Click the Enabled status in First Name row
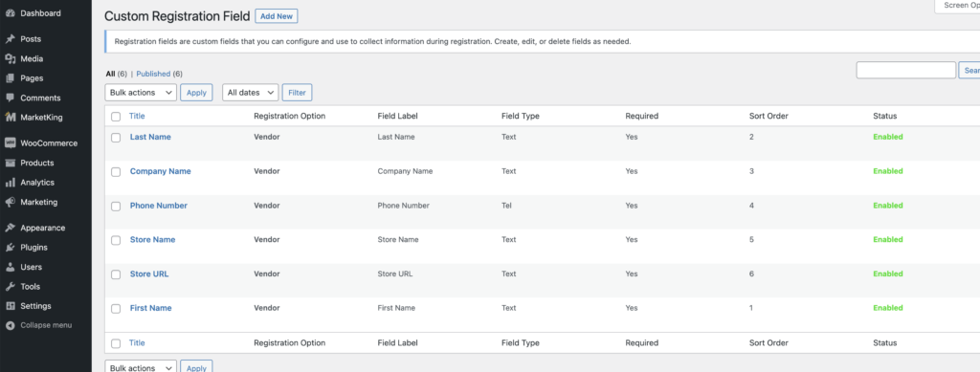 point(888,308)
